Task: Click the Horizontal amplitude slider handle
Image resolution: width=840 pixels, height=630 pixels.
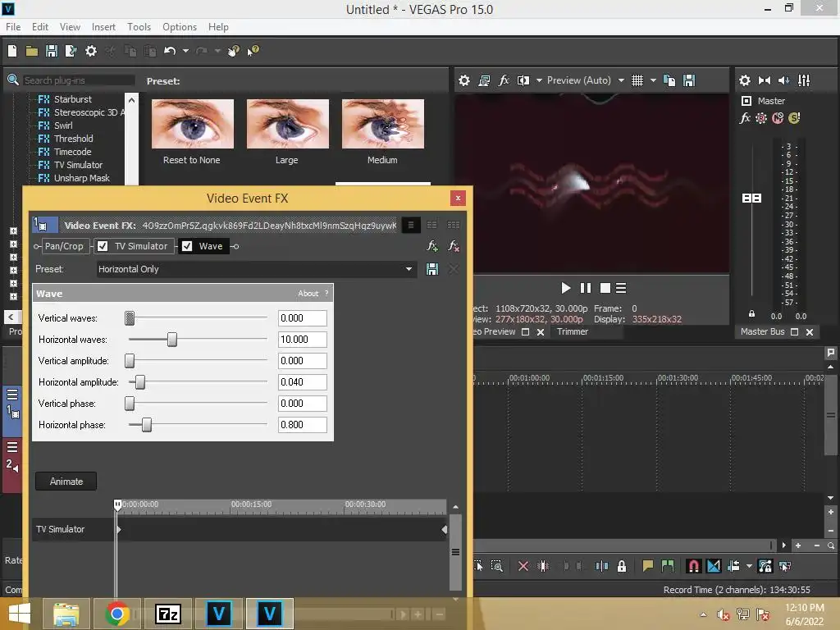Action: [139, 382]
